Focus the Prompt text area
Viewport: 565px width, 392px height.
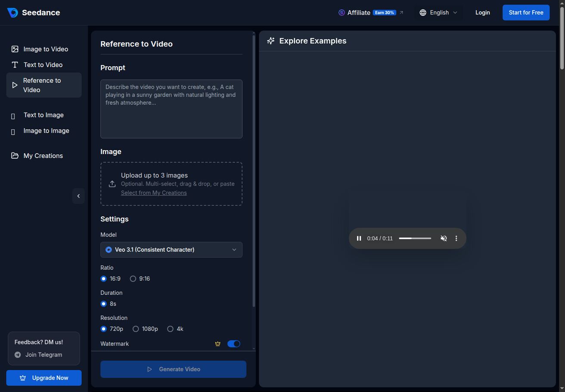(171, 109)
